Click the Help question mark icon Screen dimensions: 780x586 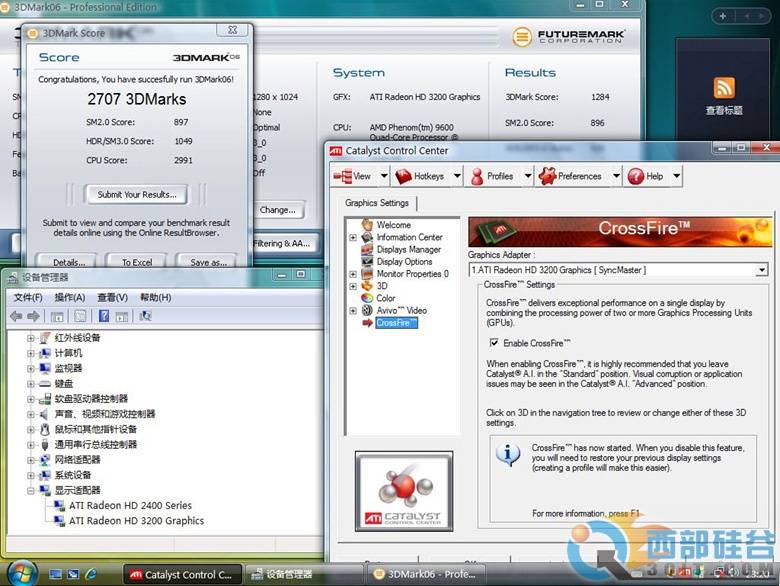click(x=636, y=176)
